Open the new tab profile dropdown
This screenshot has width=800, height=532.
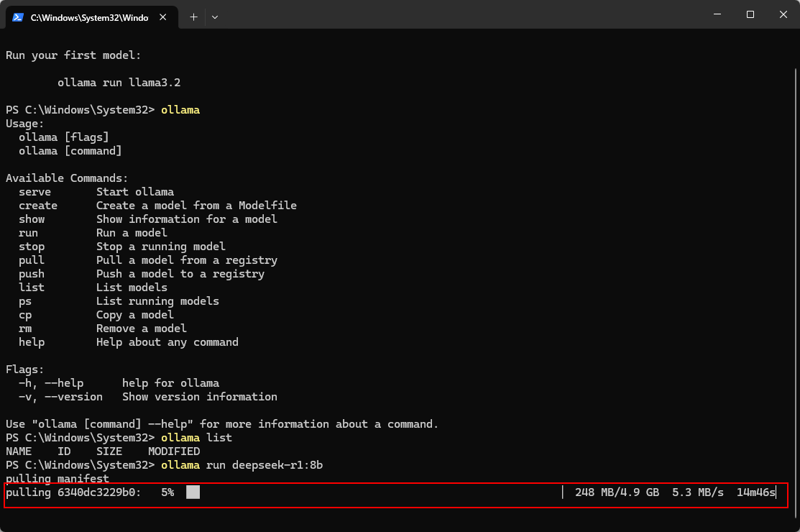click(215, 17)
